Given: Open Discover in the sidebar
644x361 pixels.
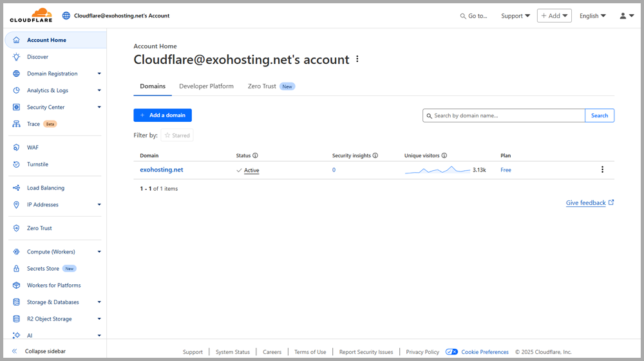Looking at the screenshot, I should click(x=38, y=57).
